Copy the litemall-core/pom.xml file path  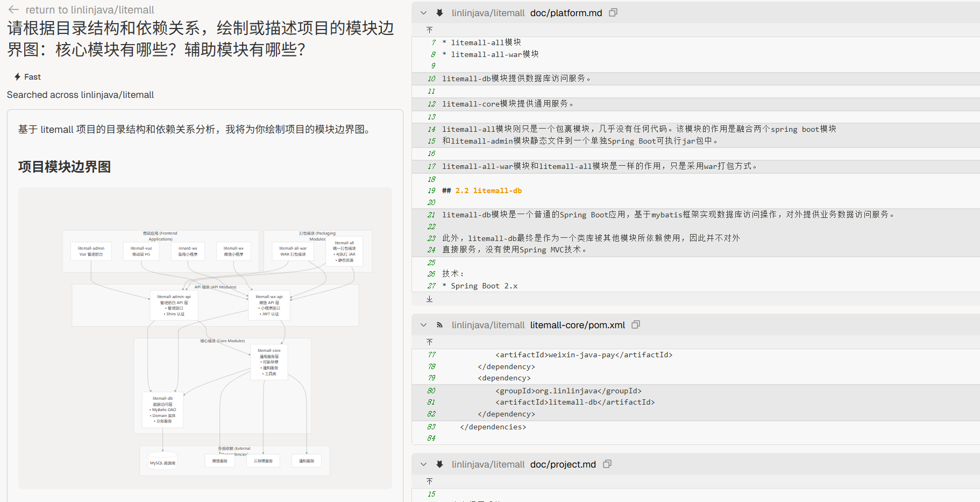(x=636, y=324)
